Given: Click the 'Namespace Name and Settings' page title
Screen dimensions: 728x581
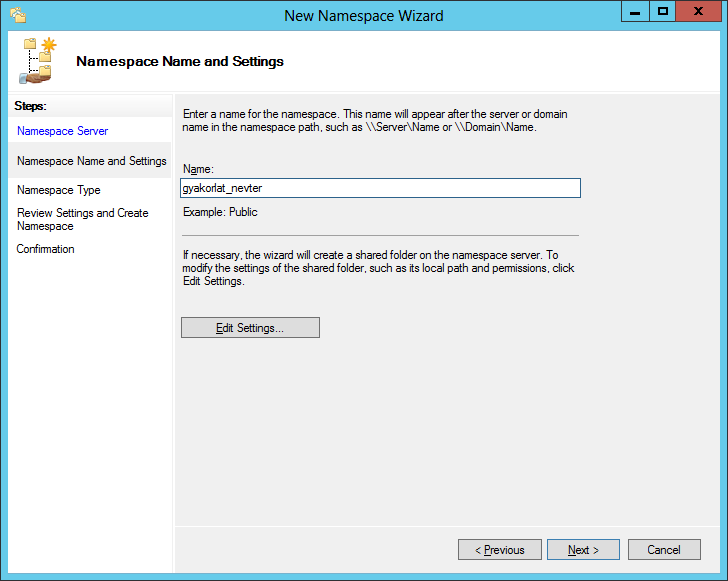Looking at the screenshot, I should click(180, 61).
